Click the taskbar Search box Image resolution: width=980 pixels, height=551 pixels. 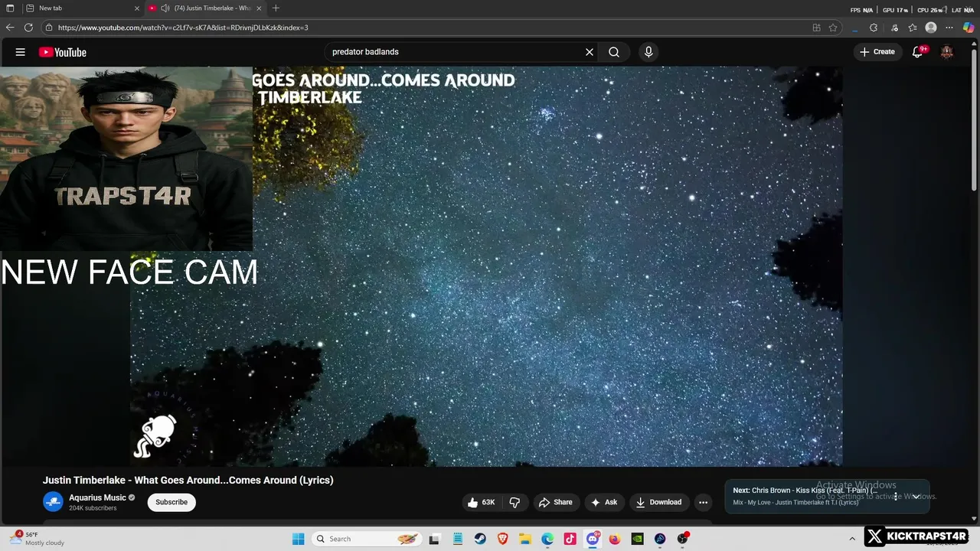coord(366,539)
